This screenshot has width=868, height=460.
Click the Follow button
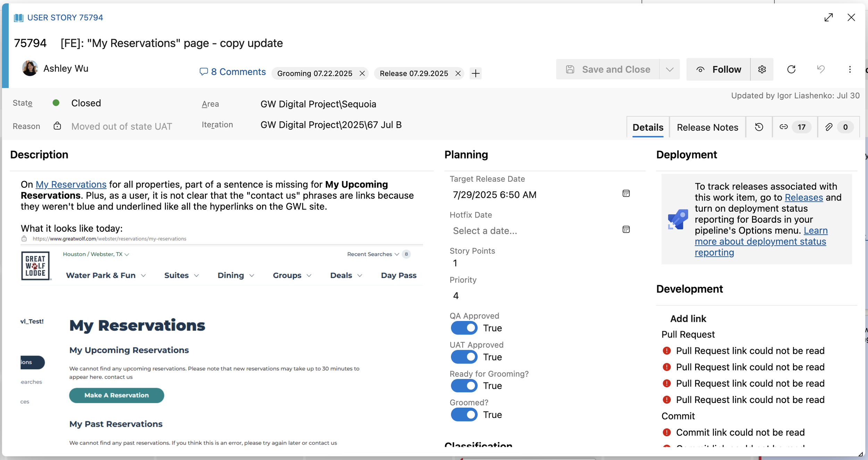(718, 69)
